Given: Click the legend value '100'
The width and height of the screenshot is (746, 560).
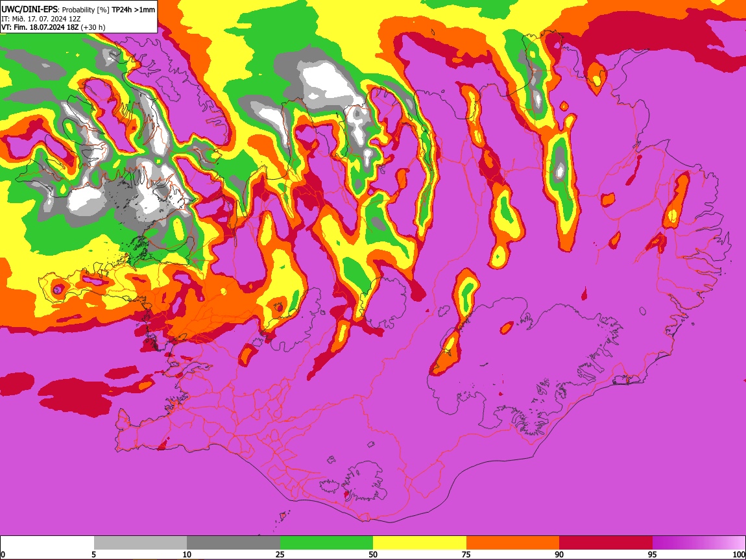Looking at the screenshot, I should [739, 554].
